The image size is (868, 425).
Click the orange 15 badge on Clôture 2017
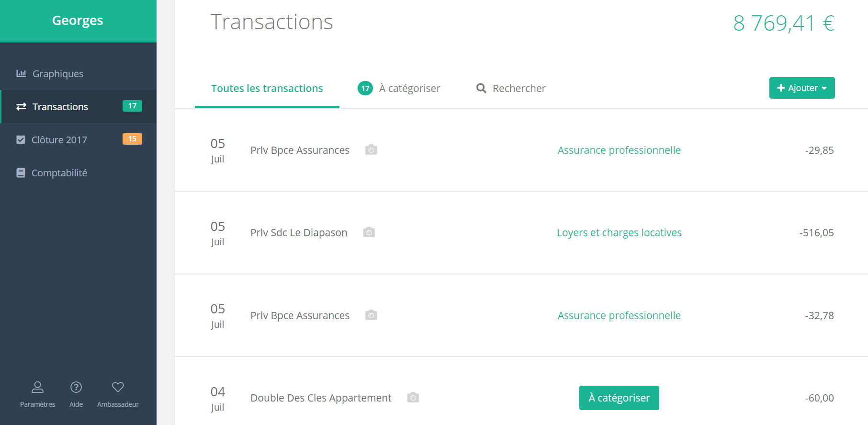pyautogui.click(x=132, y=139)
